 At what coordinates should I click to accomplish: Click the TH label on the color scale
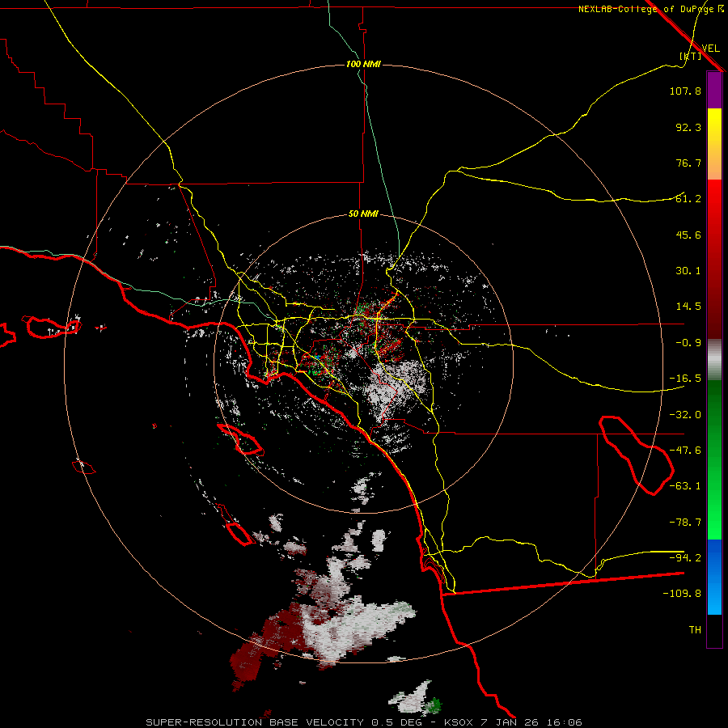(x=695, y=630)
